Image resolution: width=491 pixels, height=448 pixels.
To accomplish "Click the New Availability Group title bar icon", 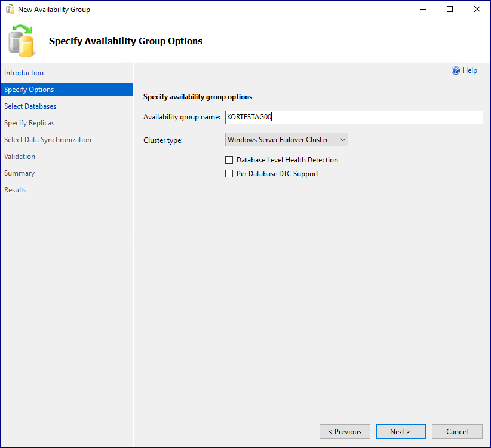I will click(x=10, y=9).
